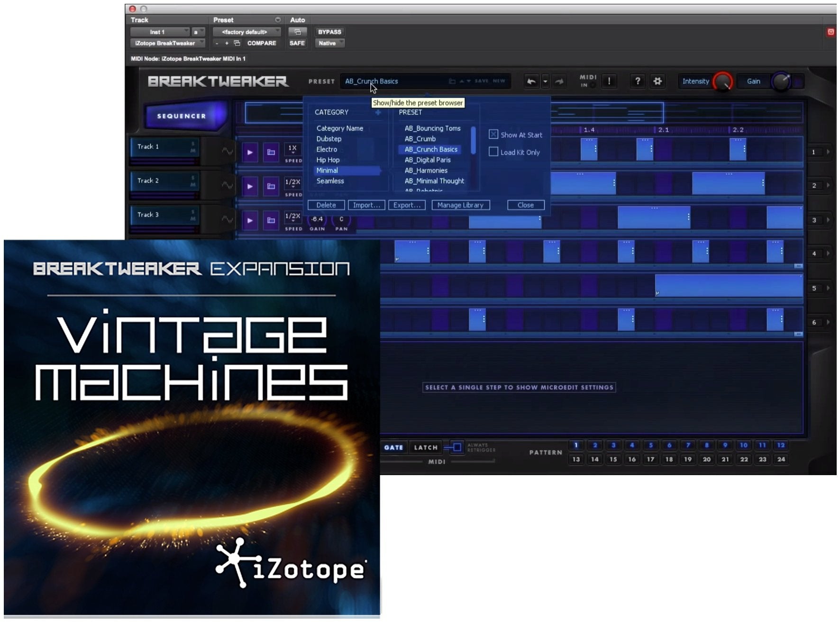Open the factory default preset dropdown
Viewport: 840px width, 622px height.
tap(246, 32)
